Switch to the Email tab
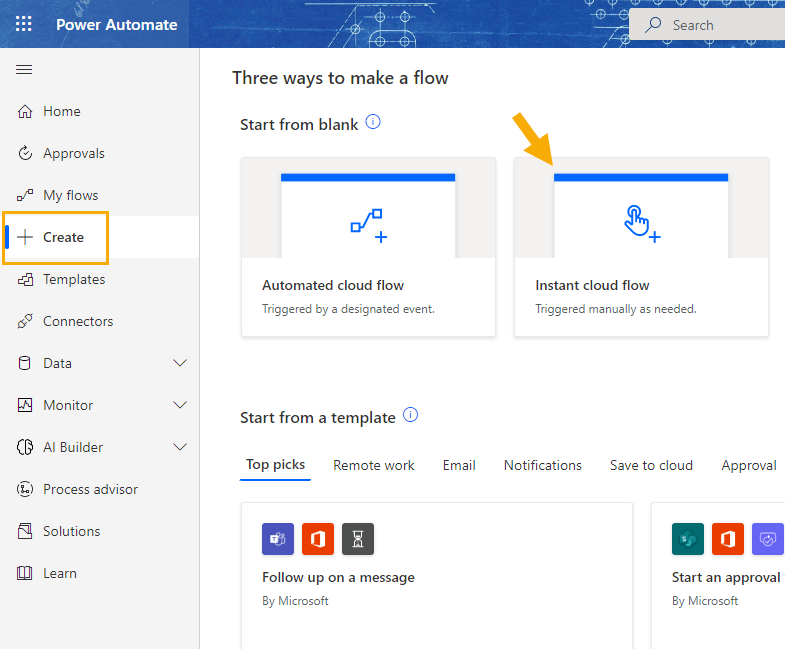This screenshot has height=649, width=785. click(x=459, y=465)
